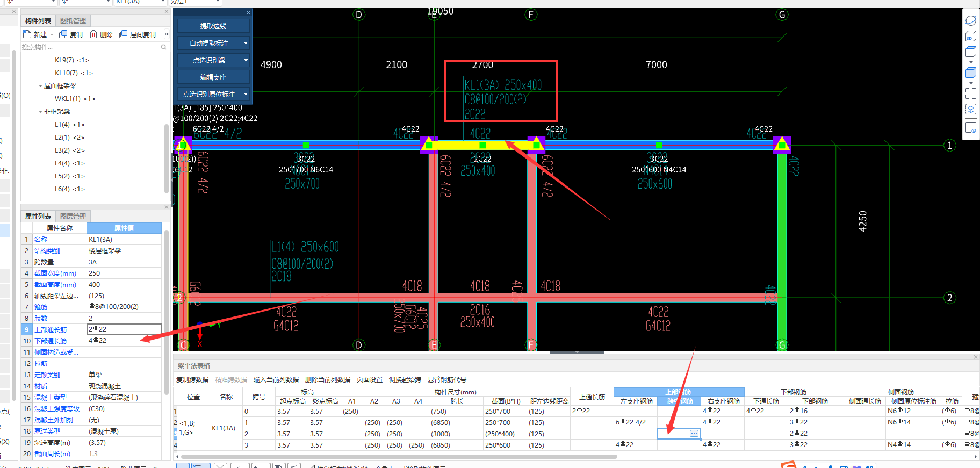Select KL10(7) in component tree
This screenshot has width=980, height=468.
pyautogui.click(x=74, y=73)
